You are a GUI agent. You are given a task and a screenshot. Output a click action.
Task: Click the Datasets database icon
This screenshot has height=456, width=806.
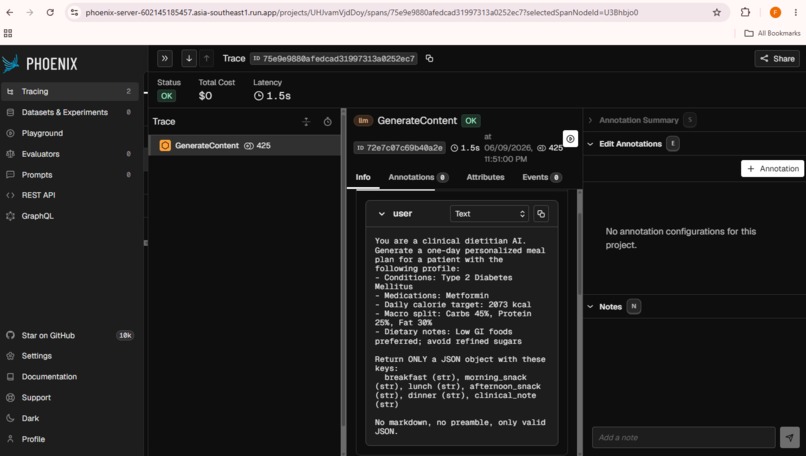pyautogui.click(x=10, y=112)
